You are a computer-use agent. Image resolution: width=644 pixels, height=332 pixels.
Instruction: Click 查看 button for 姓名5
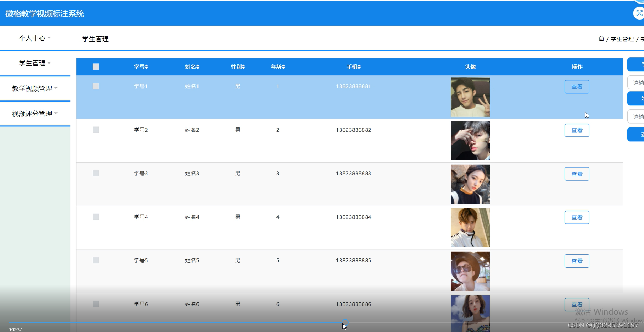[x=577, y=261]
